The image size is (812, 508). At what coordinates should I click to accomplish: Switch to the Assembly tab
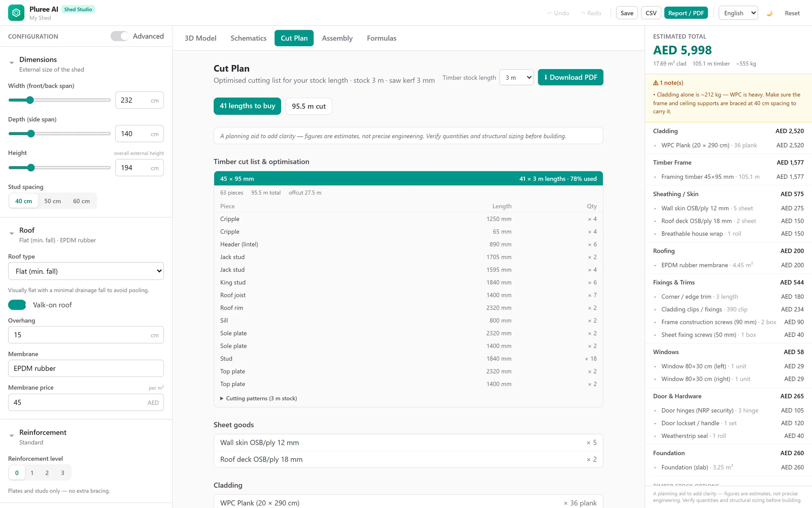(337, 38)
